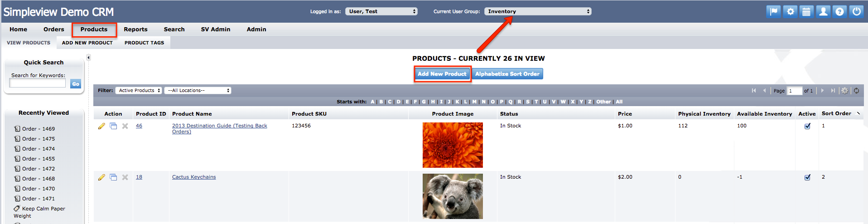Switch to Add New Product tab

click(x=87, y=43)
